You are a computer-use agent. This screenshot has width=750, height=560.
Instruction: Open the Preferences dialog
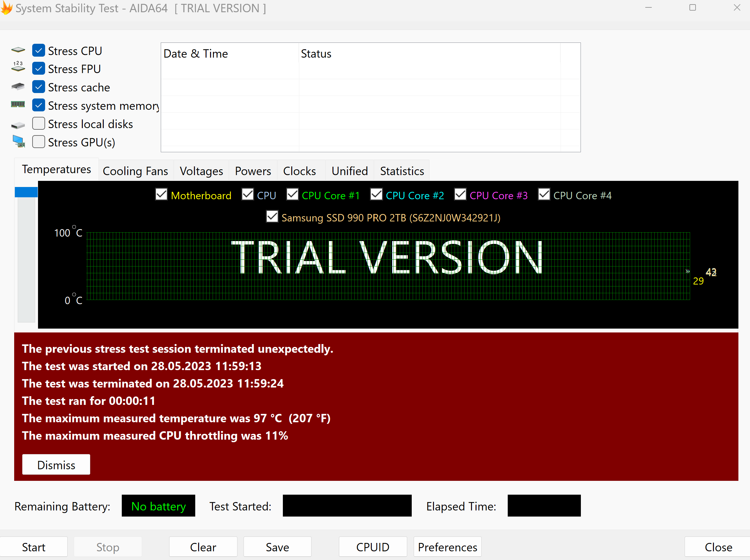[447, 547]
